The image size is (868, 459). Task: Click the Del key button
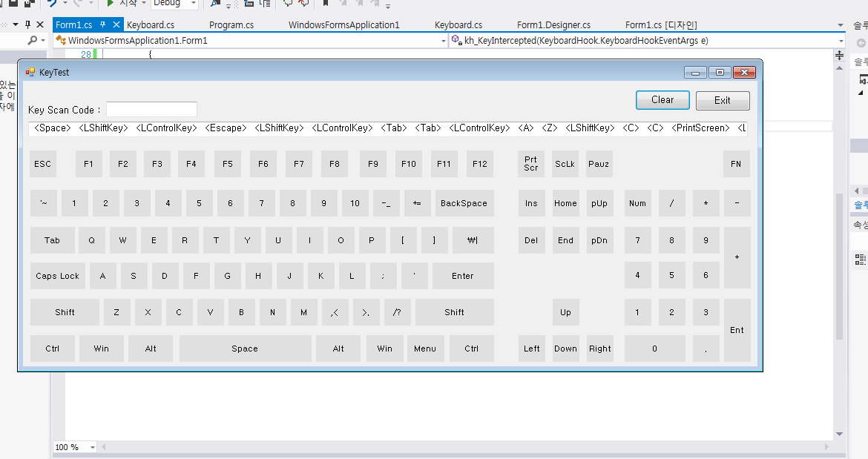[531, 240]
